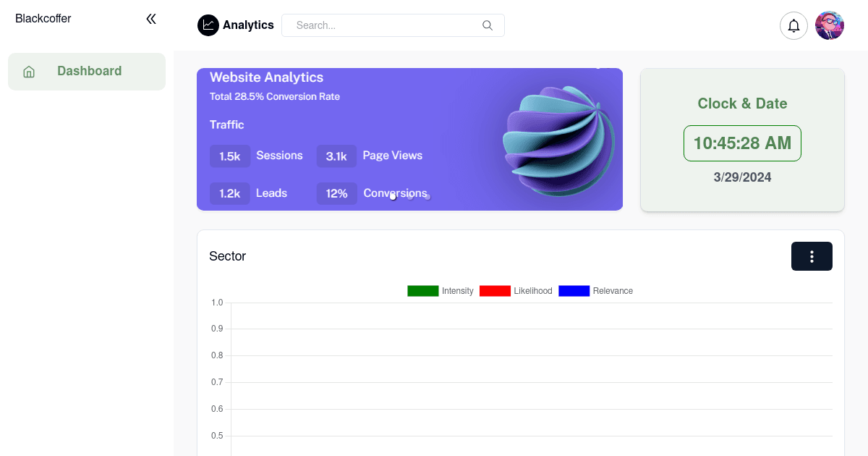This screenshot has height=456, width=868.
Task: Open Sector chart three-dot options menu
Action: tap(812, 256)
